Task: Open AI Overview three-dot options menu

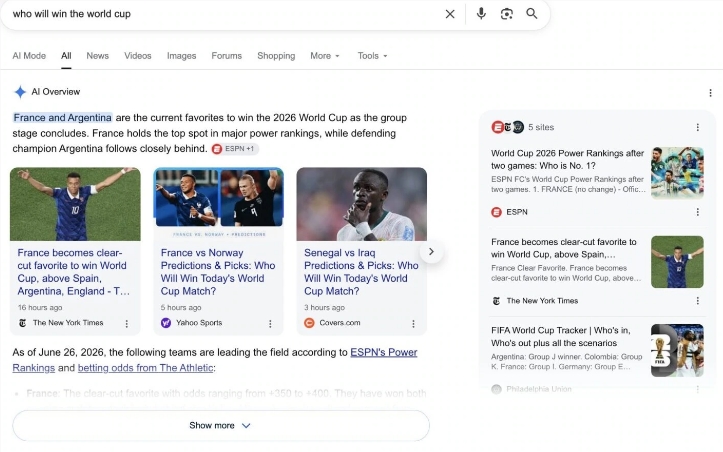Action: click(x=710, y=93)
